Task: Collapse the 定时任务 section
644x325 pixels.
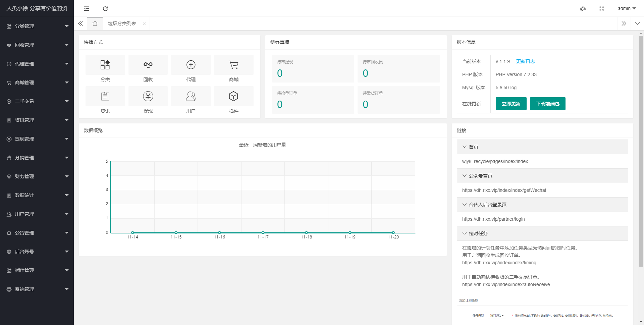Action: 542,233
